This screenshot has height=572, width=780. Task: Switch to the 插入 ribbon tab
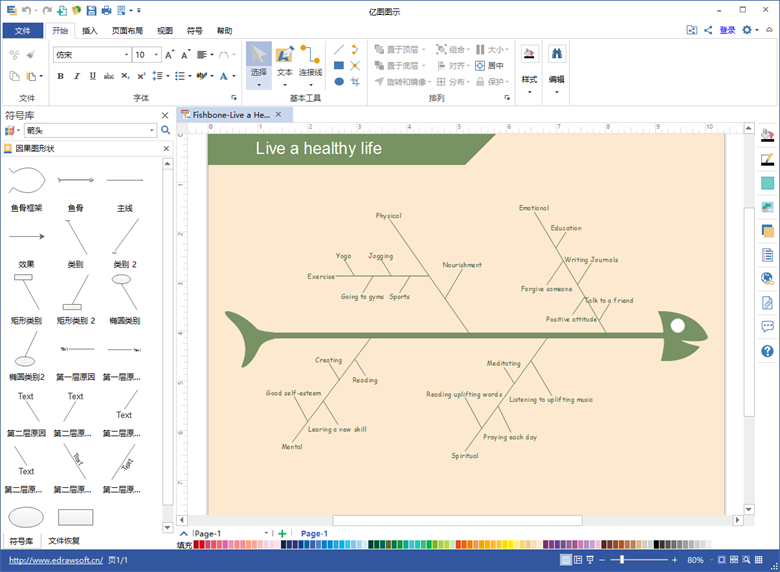[x=90, y=31]
